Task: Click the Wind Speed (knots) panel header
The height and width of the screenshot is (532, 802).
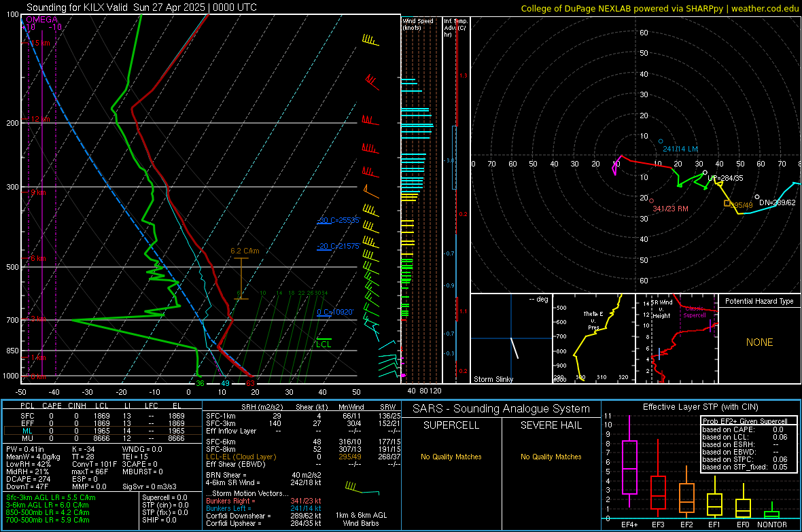Action: click(419, 24)
